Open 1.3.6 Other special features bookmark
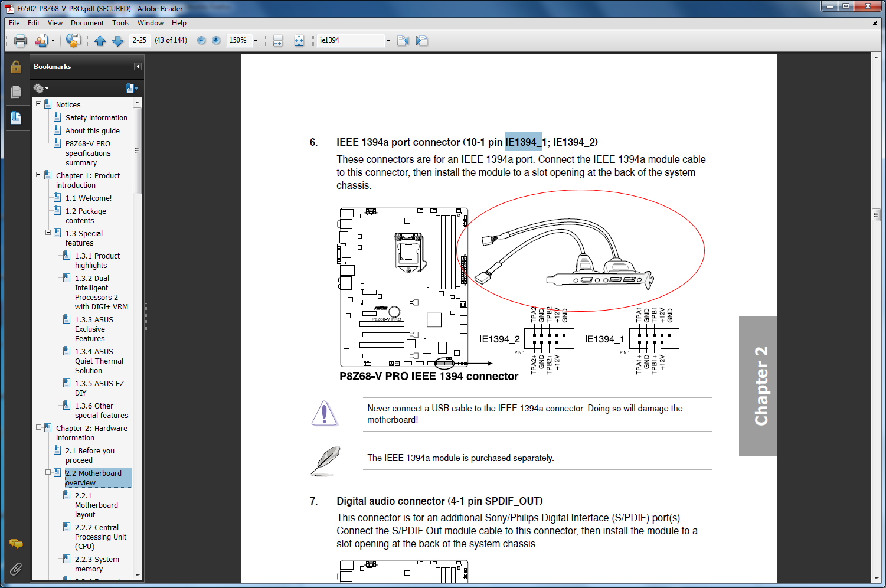886x588 pixels. (102, 411)
